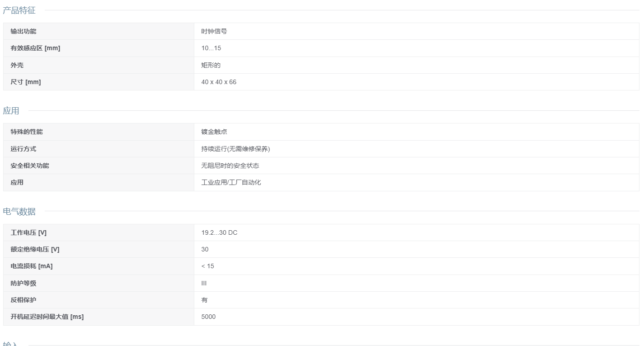The width and height of the screenshot is (644, 346).
Task: Select the 反相保护 value 有
Action: pyautogui.click(x=204, y=300)
